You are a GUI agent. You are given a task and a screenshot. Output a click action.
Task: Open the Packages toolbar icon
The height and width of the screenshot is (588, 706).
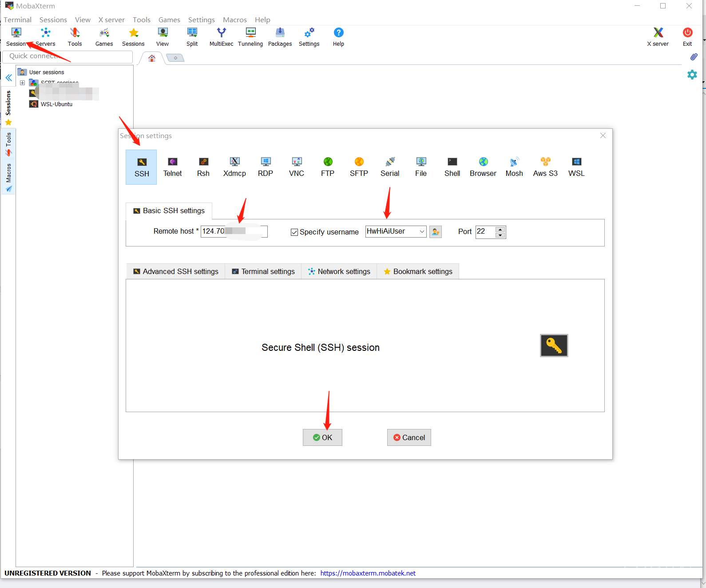(280, 37)
